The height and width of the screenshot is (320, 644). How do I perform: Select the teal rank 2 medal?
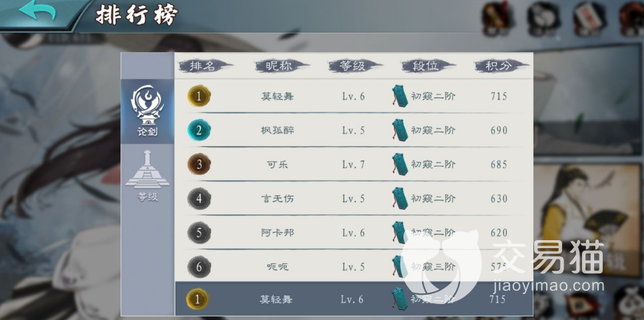click(x=199, y=130)
